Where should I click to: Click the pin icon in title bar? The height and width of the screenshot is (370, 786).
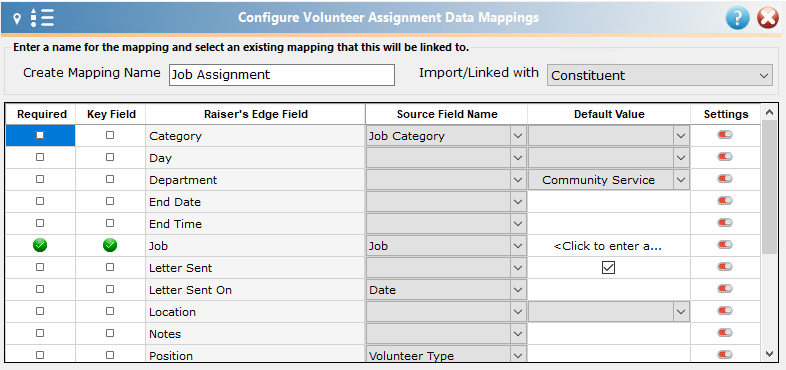pos(17,19)
